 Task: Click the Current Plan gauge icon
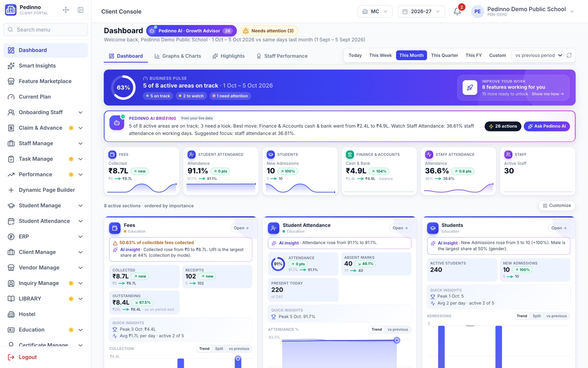(11, 97)
